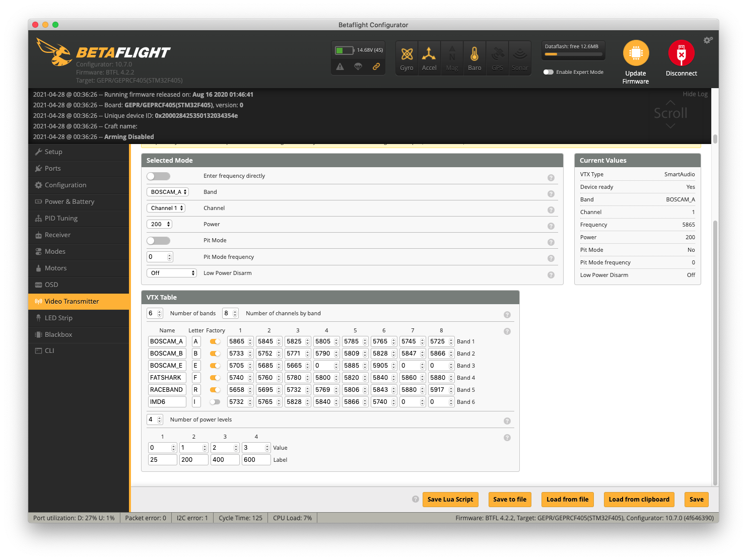
Task: Toggle Enable Expert Mode switch
Action: [x=549, y=72]
